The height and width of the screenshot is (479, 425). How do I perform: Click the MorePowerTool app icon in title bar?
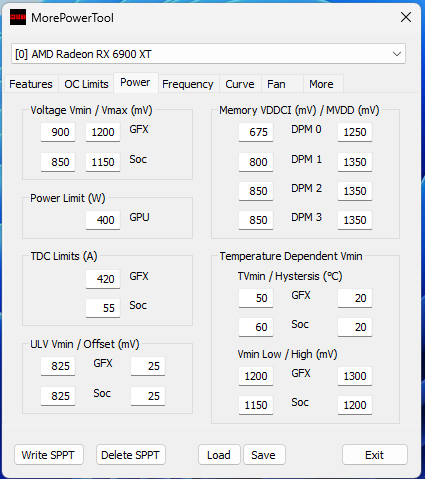pos(18,17)
